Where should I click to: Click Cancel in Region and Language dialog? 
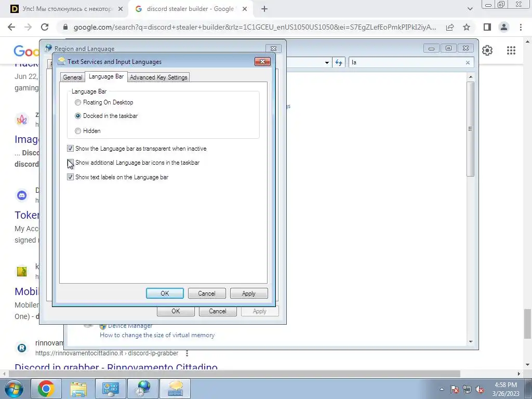click(218, 311)
